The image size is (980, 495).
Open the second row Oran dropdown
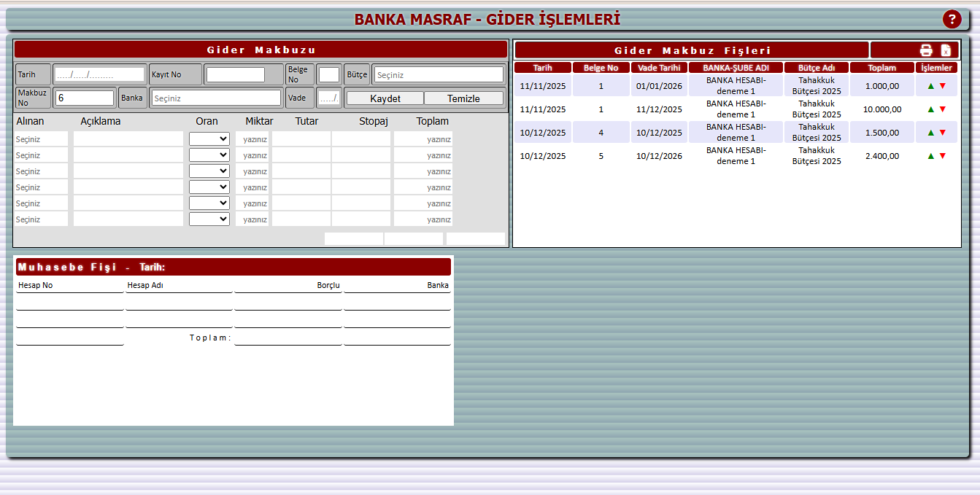[209, 154]
